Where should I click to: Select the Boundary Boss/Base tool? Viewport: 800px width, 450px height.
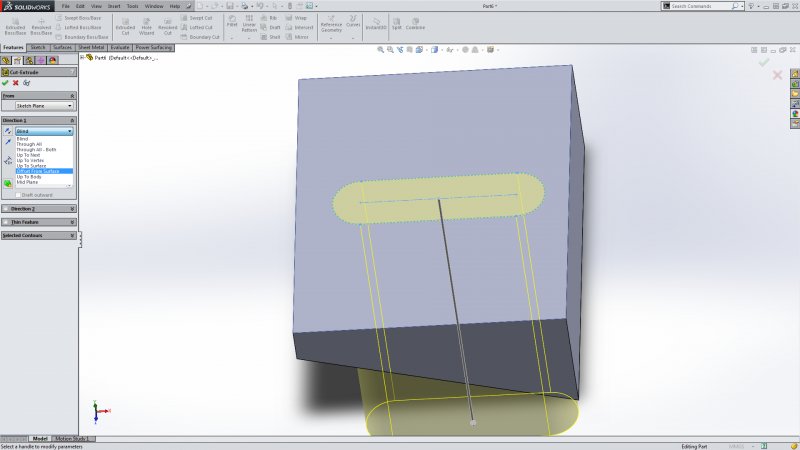pos(82,37)
